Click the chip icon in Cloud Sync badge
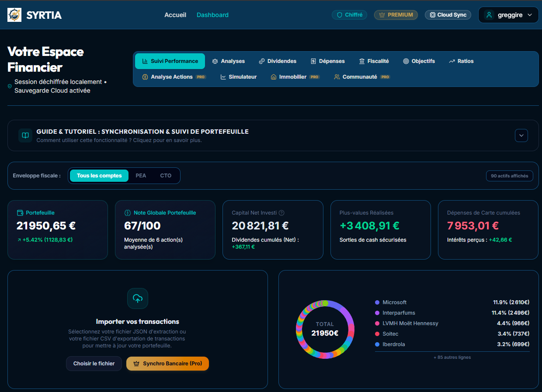The image size is (542, 392). 433,15
